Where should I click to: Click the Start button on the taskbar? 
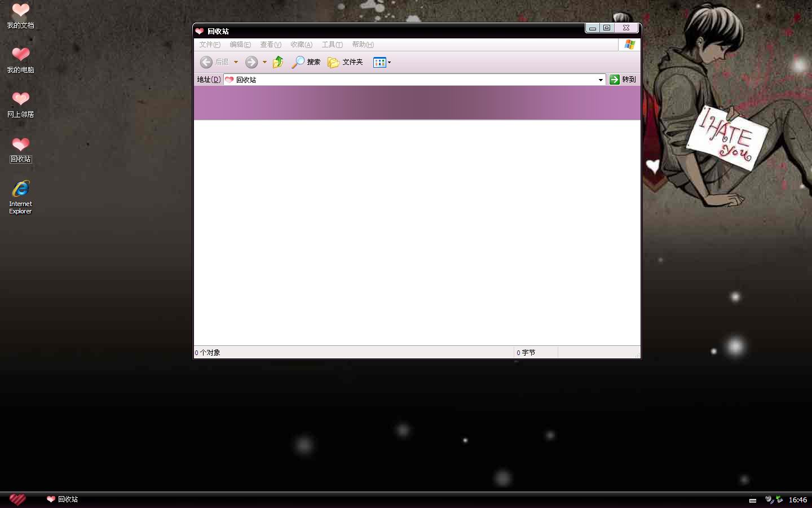pyautogui.click(x=17, y=500)
